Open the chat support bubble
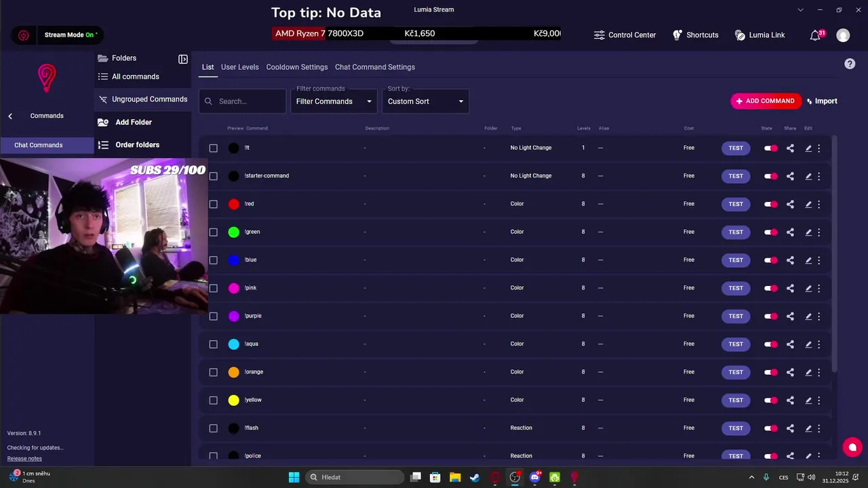This screenshot has height=488, width=868. 852,447
